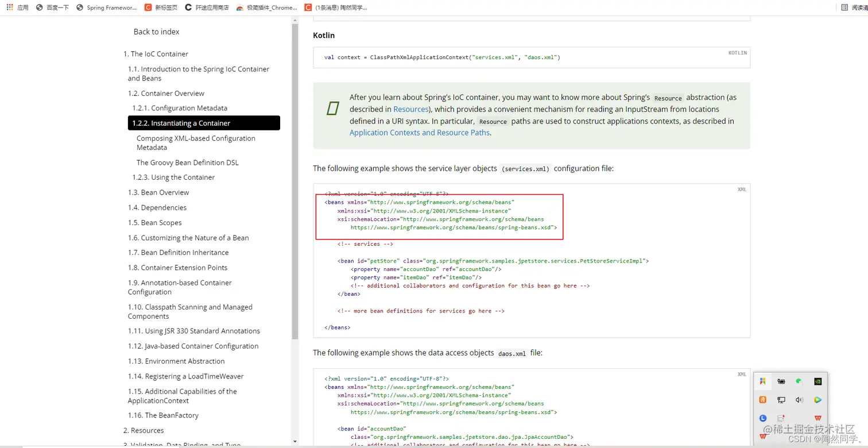Open the 应用 apps bookmark
The image size is (868, 448).
coord(17,7)
